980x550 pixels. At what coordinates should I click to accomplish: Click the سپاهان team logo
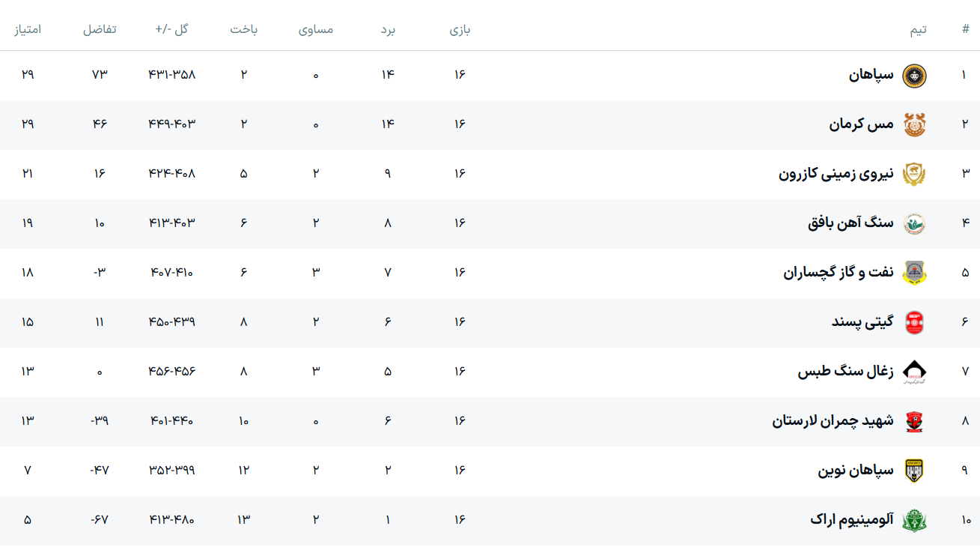point(914,75)
